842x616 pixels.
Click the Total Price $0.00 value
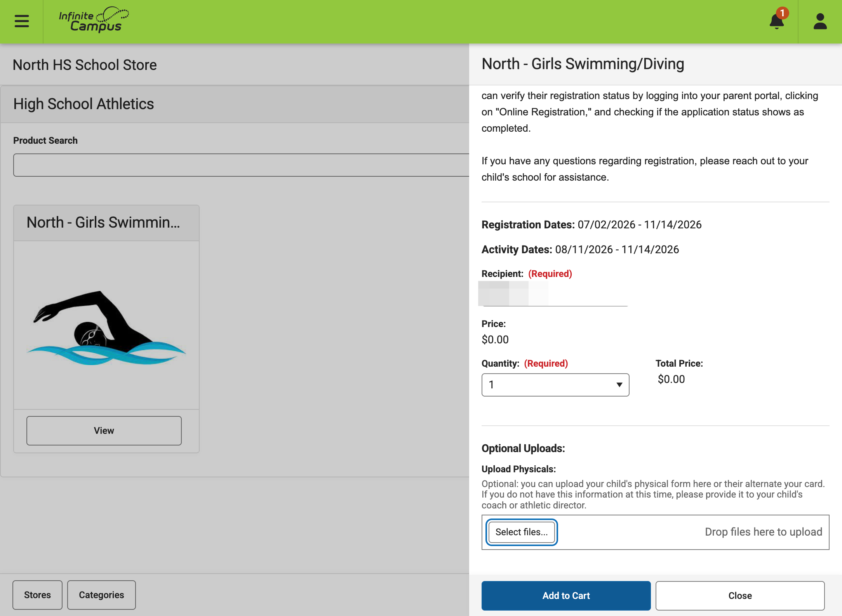tap(671, 379)
